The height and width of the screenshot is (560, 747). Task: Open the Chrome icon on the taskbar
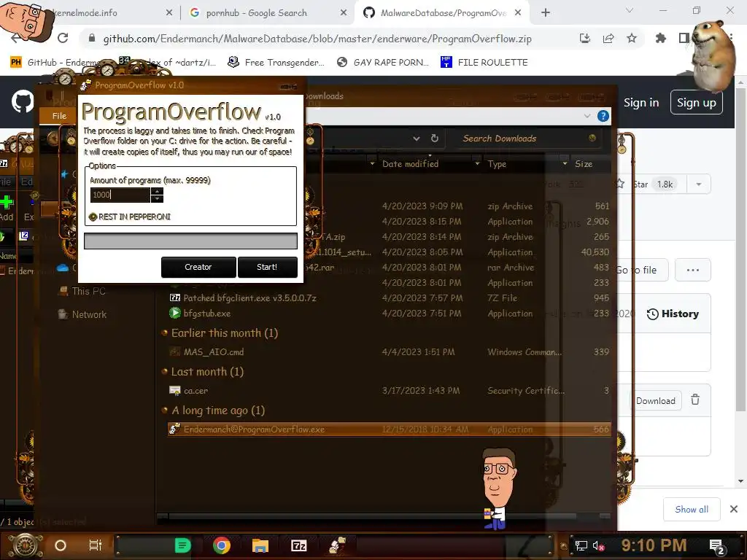pos(222,545)
